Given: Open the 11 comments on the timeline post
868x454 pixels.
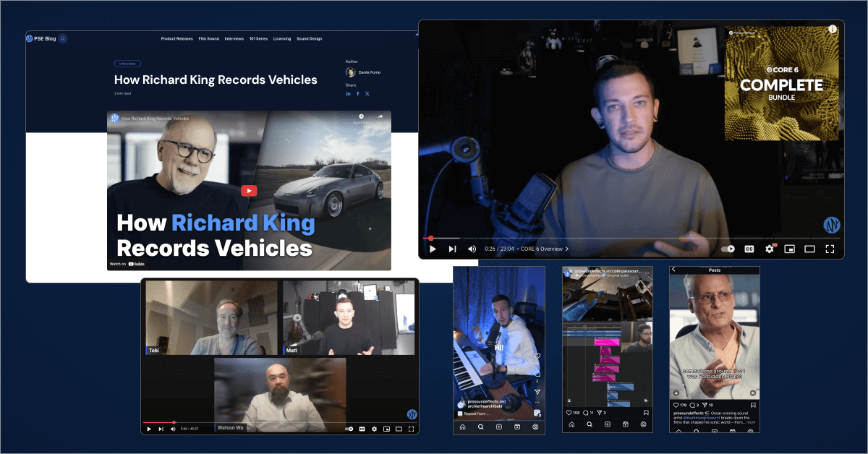Looking at the screenshot, I should pos(589,412).
